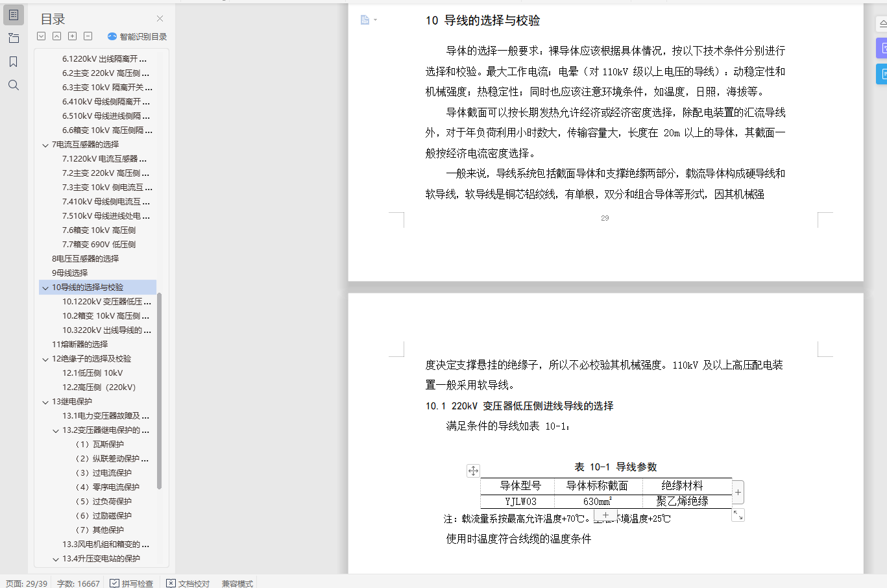Select outline entry 7.6箱变 10kV 高压侧
887x588 pixels.
(99, 230)
